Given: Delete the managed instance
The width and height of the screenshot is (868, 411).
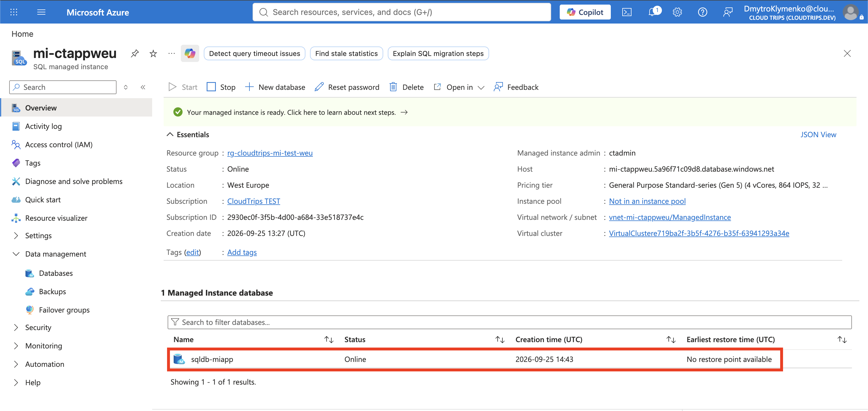Looking at the screenshot, I should click(x=406, y=87).
